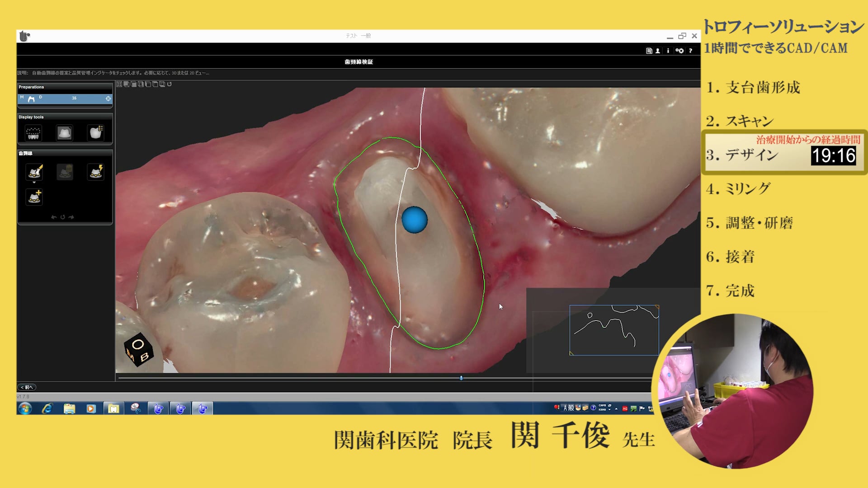
Task: Click the O-B orientation cube
Action: [x=138, y=350]
